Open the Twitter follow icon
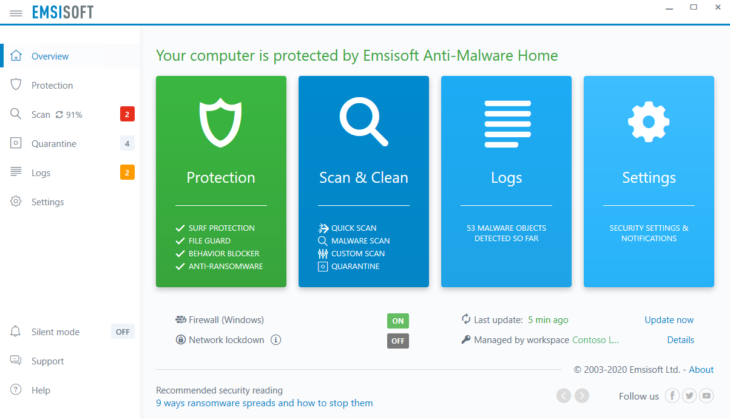This screenshot has width=730, height=419. (689, 396)
